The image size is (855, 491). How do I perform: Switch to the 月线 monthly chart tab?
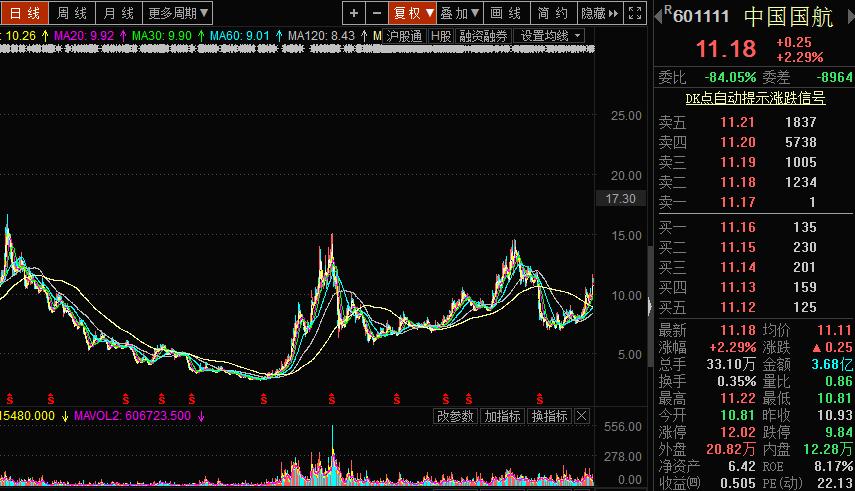pyautogui.click(x=119, y=13)
